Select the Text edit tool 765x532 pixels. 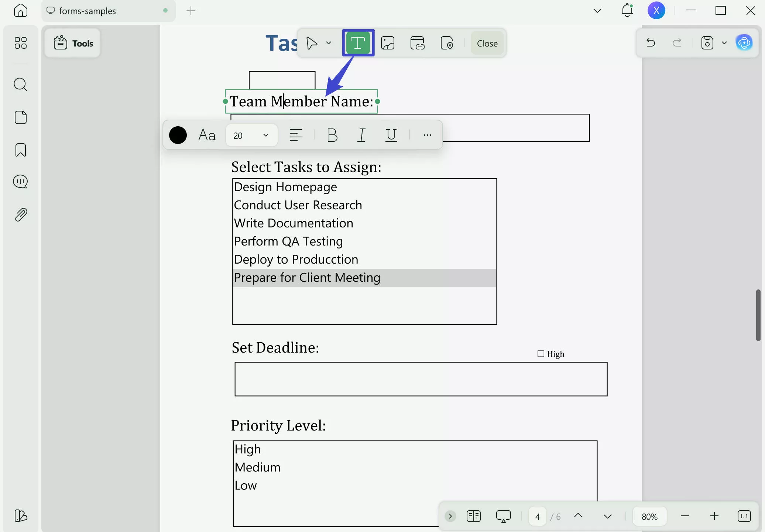(358, 43)
